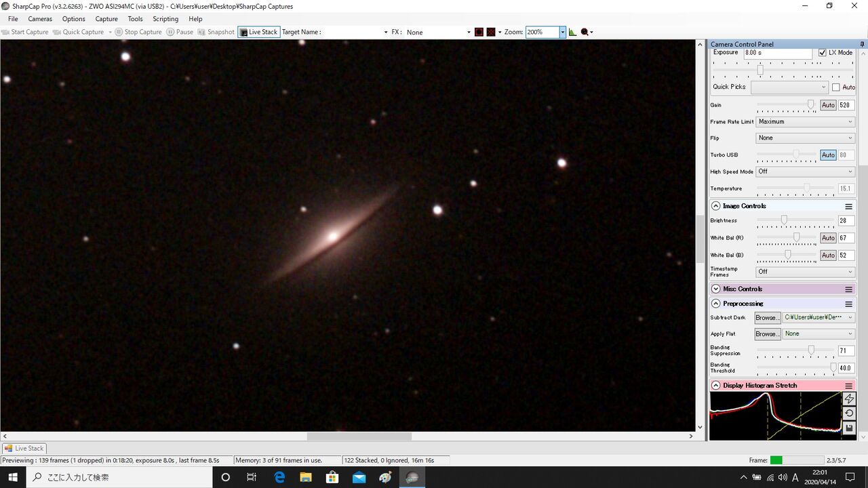Screen dimensions: 868x488
Task: Collapse the Display Histogram Stretch section
Action: pyautogui.click(x=715, y=385)
